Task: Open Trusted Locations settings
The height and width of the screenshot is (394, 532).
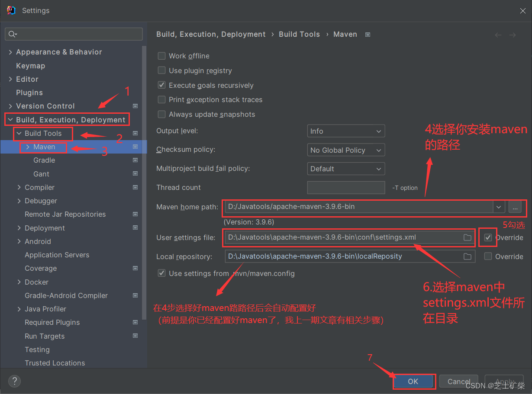Action: (55, 363)
